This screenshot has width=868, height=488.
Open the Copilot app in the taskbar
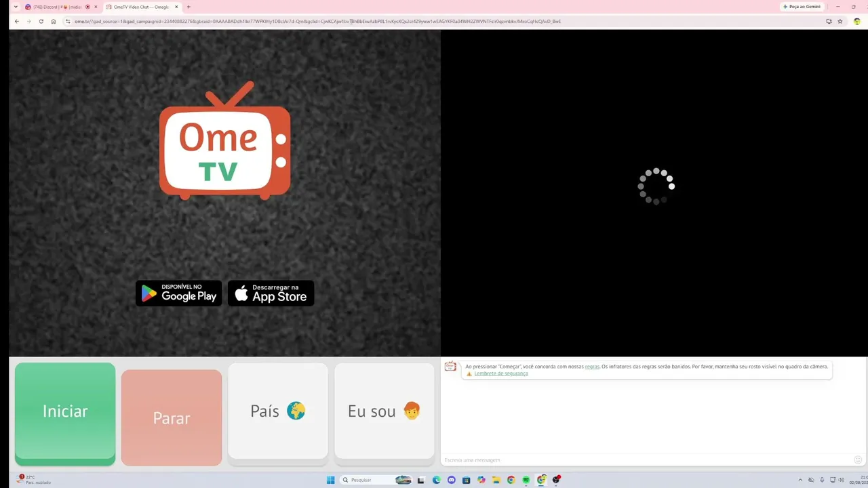click(481, 480)
